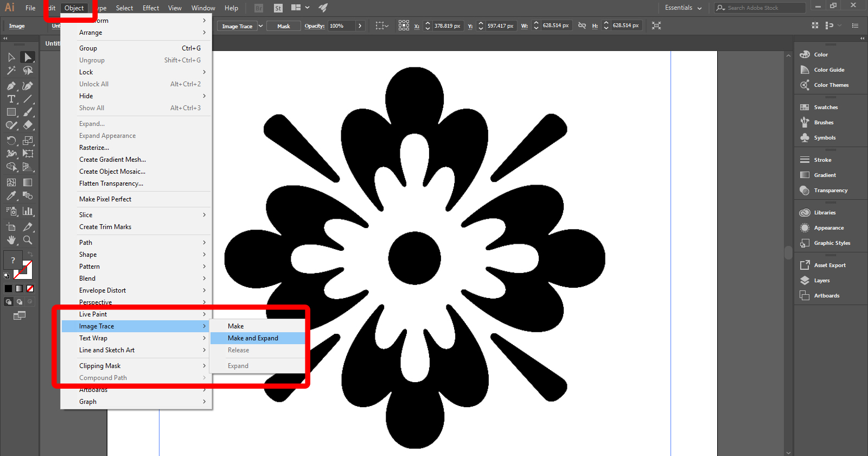868x456 pixels.
Task: Select the Artboard tool
Action: 11,227
